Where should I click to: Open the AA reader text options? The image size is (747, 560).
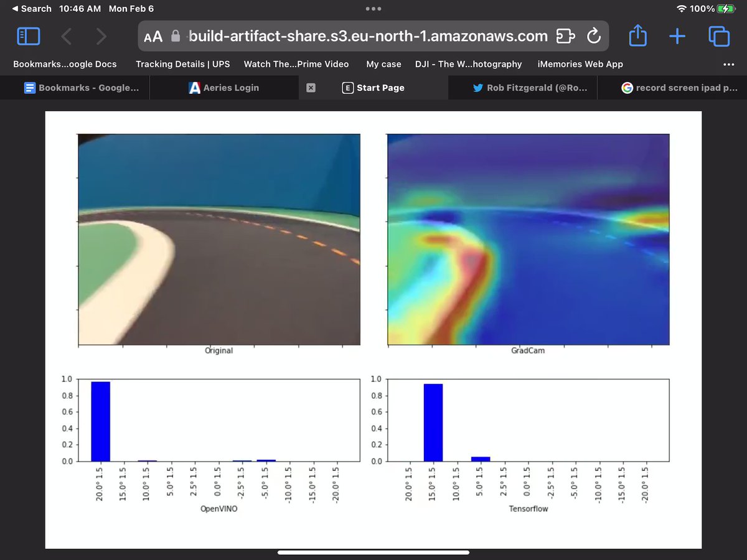click(x=153, y=37)
